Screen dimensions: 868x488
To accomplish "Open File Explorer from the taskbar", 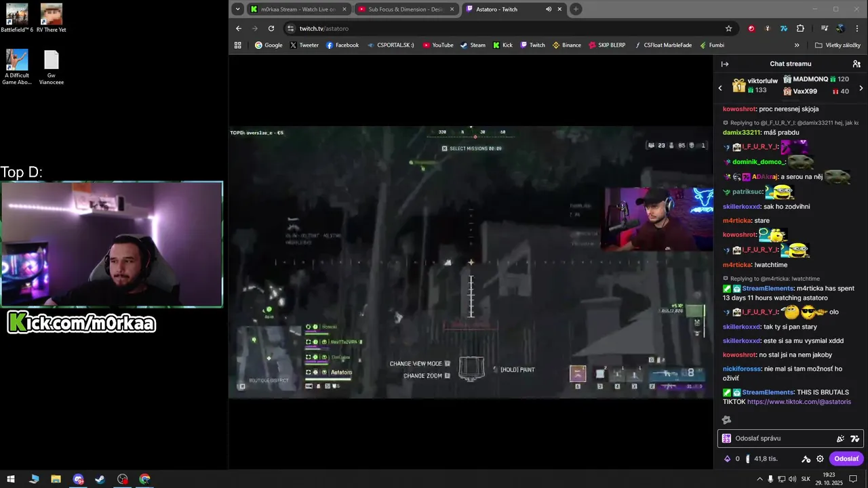I will click(56, 479).
